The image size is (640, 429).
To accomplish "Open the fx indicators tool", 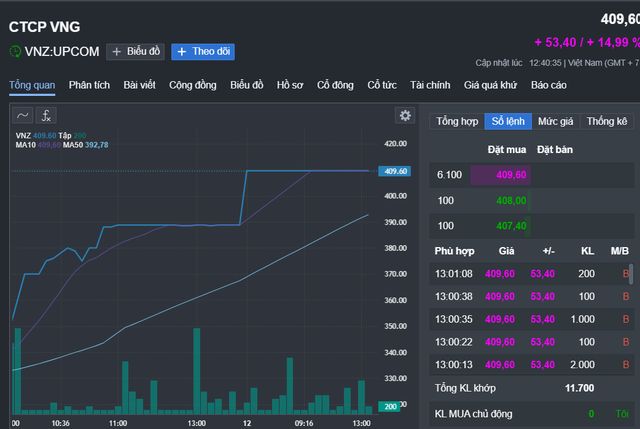I will (46, 115).
